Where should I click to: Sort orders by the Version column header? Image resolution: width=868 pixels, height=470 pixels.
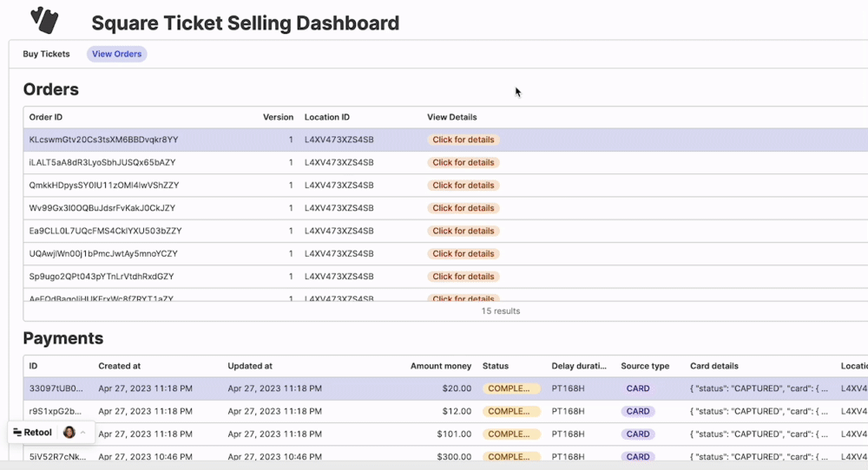tap(278, 117)
